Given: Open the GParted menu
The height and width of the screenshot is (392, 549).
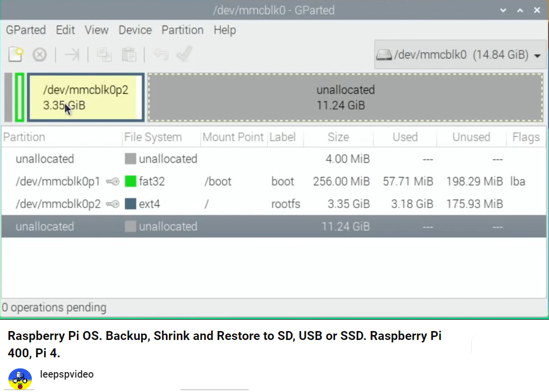Looking at the screenshot, I should [x=26, y=30].
